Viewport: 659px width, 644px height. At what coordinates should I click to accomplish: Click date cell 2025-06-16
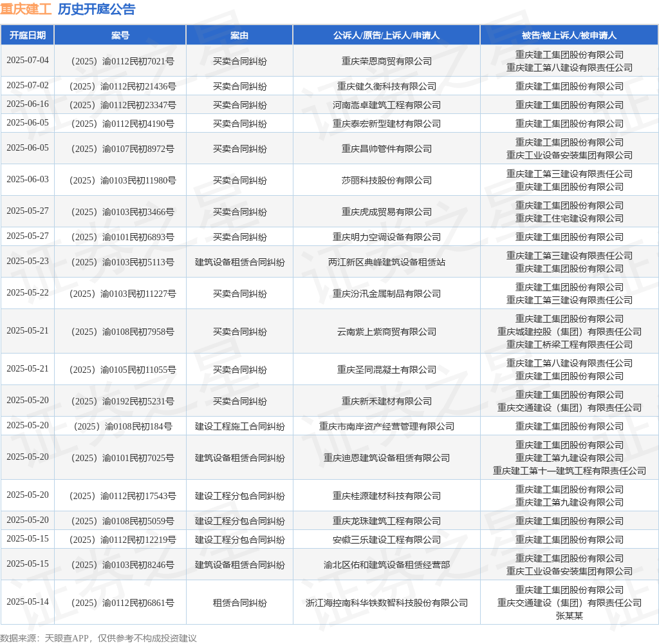coord(28,104)
